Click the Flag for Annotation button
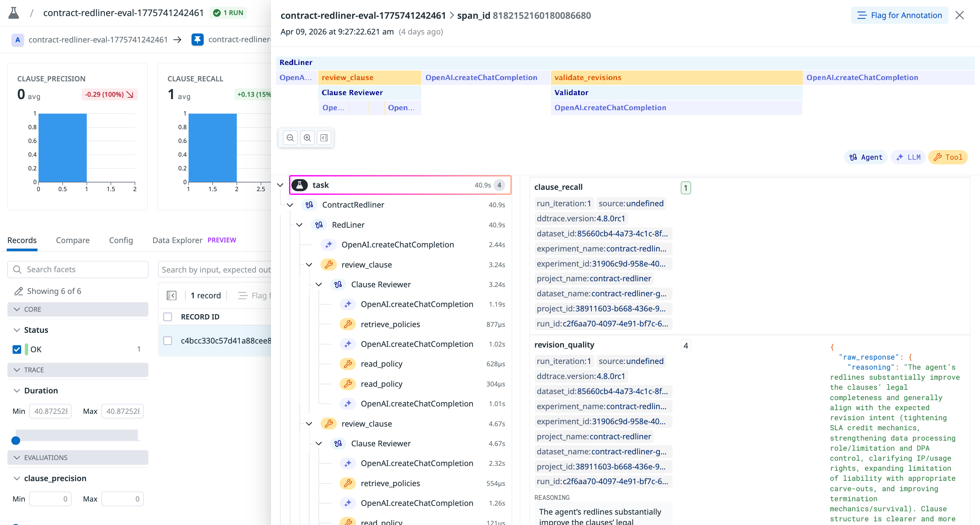This screenshot has width=980, height=525. coord(899,15)
